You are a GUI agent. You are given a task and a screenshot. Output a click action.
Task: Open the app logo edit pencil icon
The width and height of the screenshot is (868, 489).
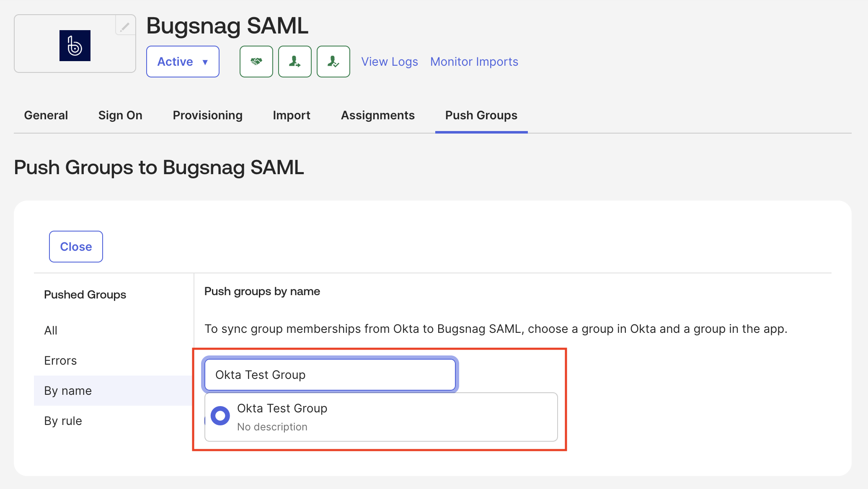125,26
